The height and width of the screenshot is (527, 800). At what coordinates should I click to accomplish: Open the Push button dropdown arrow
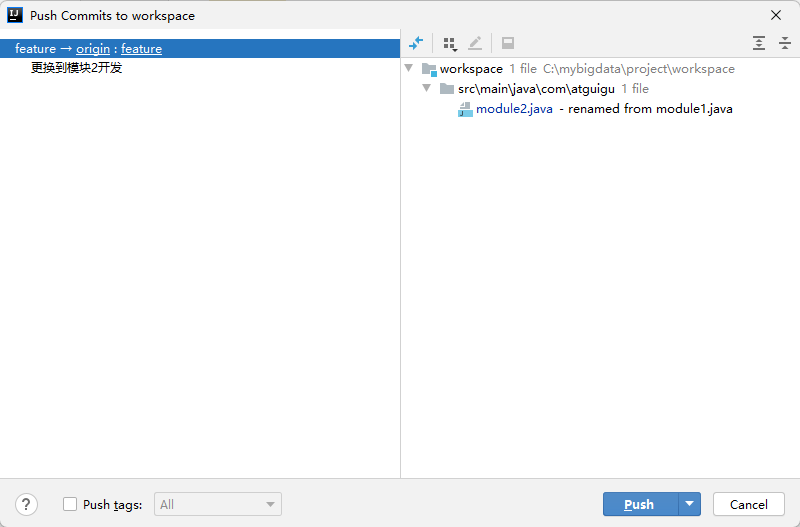[x=689, y=504]
